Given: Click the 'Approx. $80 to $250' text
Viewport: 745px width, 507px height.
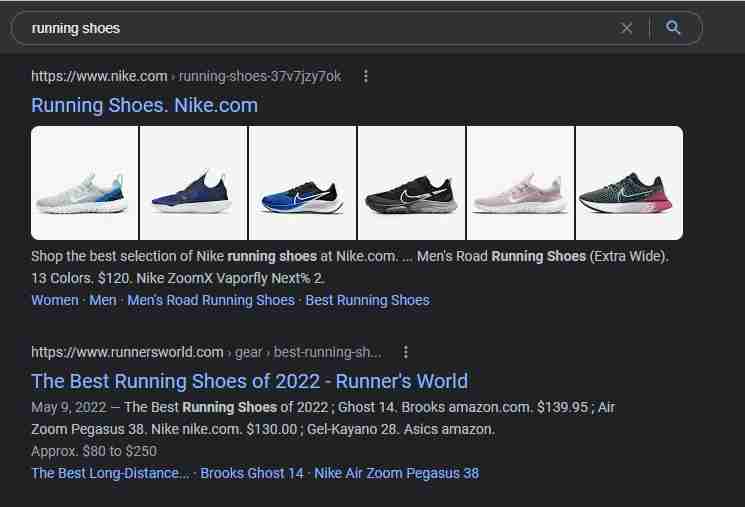Looking at the screenshot, I should click(x=94, y=451).
